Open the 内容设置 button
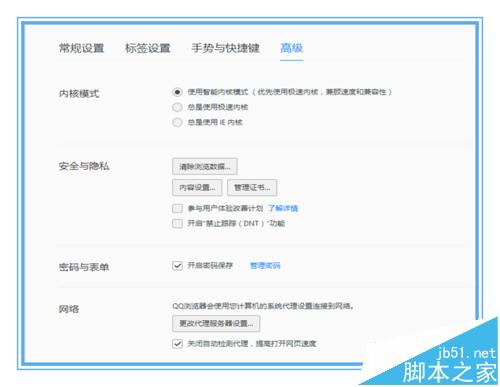 197,187
